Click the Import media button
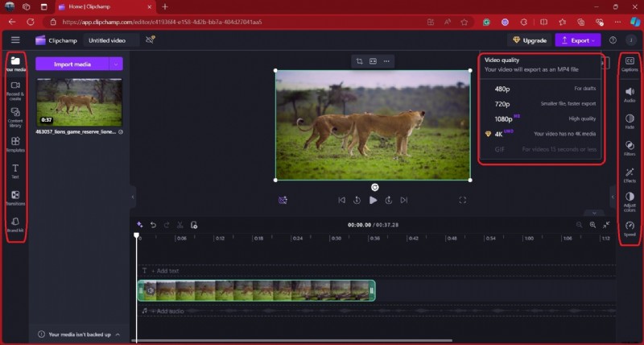Image resolution: width=644 pixels, height=345 pixels. coord(72,64)
